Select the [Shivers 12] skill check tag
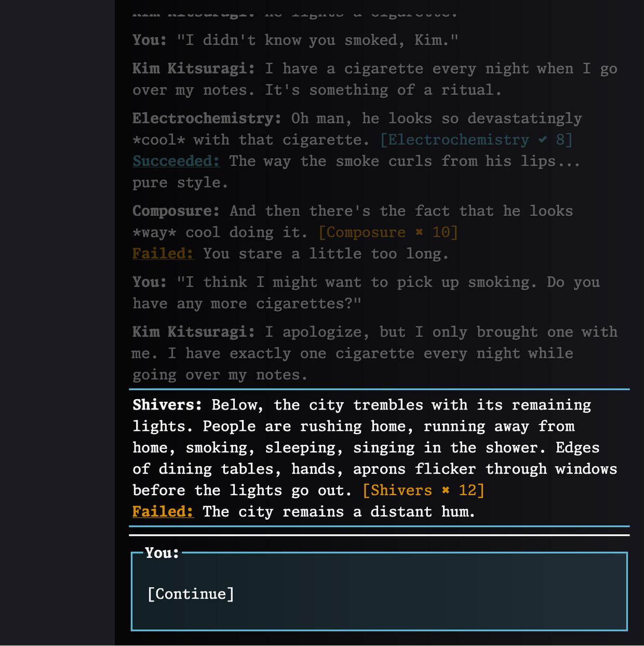Screen dimensions: 644x646 423,491
